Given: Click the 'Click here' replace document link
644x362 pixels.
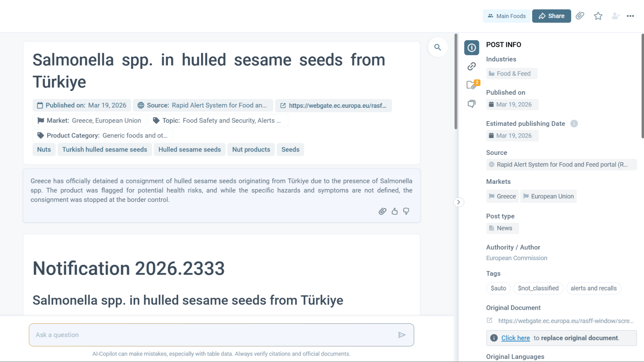Looking at the screenshot, I should [515, 338].
